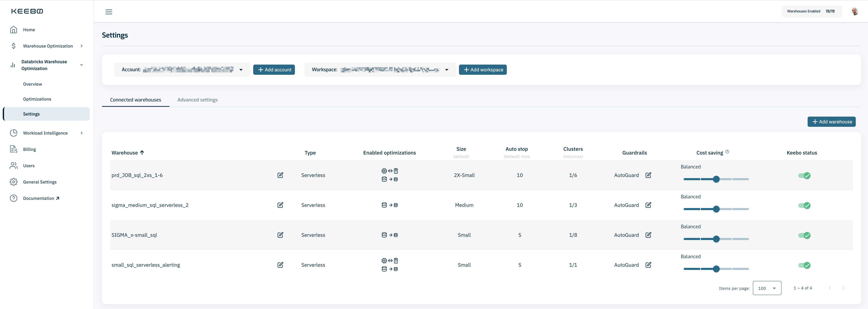This screenshot has width=868, height=309.
Task: Edit sigma_medium_sql_serverless_2 warehouse name
Action: [x=280, y=205]
